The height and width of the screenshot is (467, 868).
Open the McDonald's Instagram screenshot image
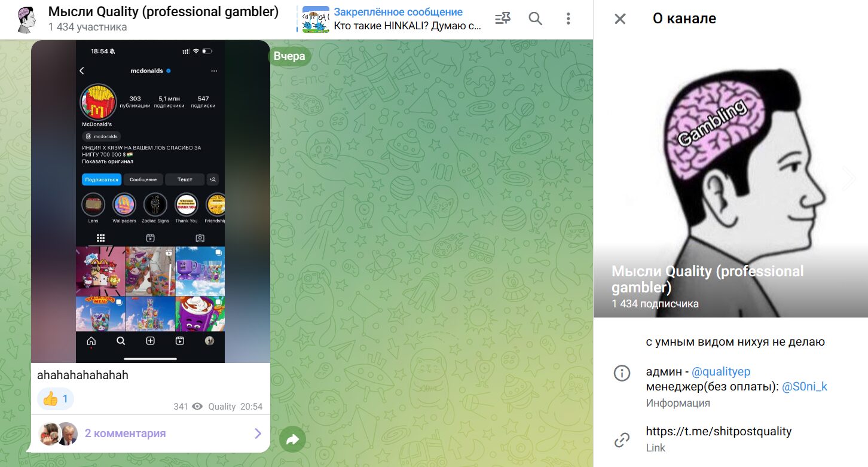coord(150,202)
